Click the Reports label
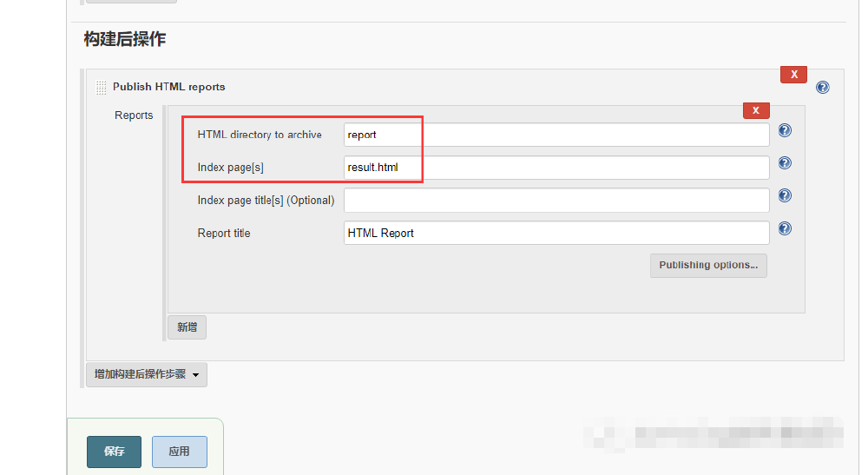Image resolution: width=868 pixels, height=475 pixels. 134,115
